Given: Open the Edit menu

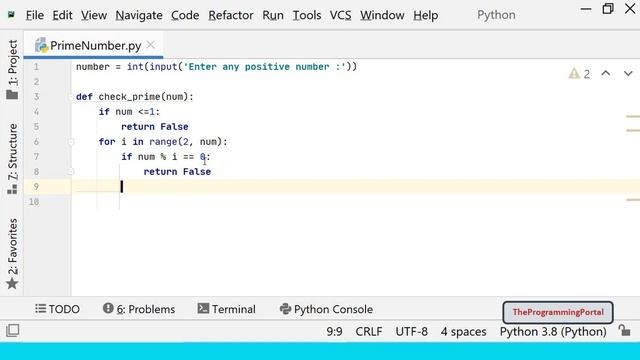Looking at the screenshot, I should [x=62, y=15].
